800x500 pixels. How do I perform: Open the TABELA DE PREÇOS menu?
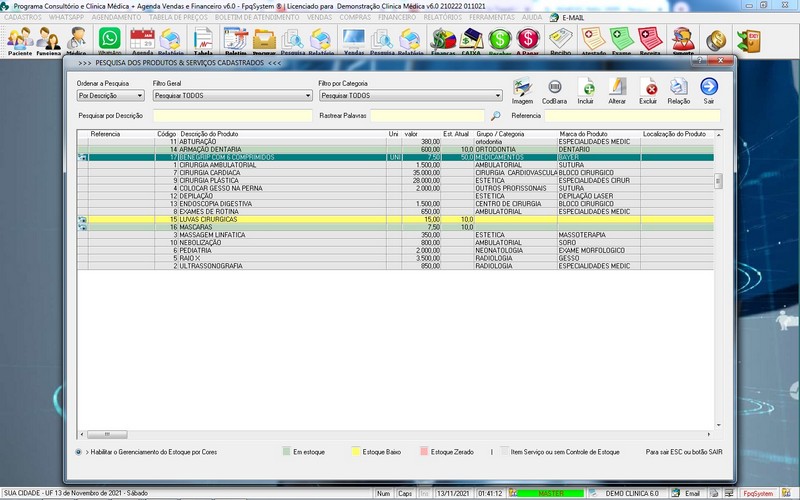(178, 17)
